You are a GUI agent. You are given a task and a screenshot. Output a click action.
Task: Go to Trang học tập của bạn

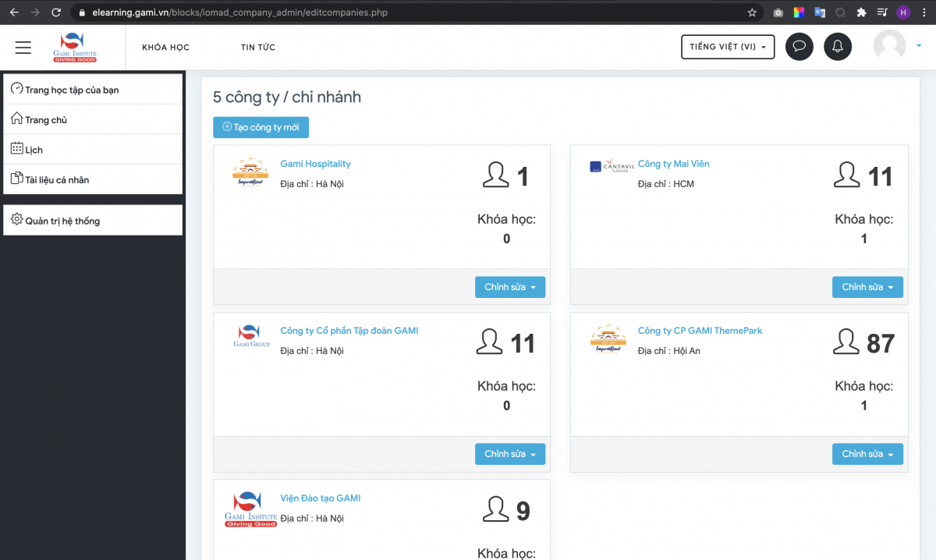93,90
